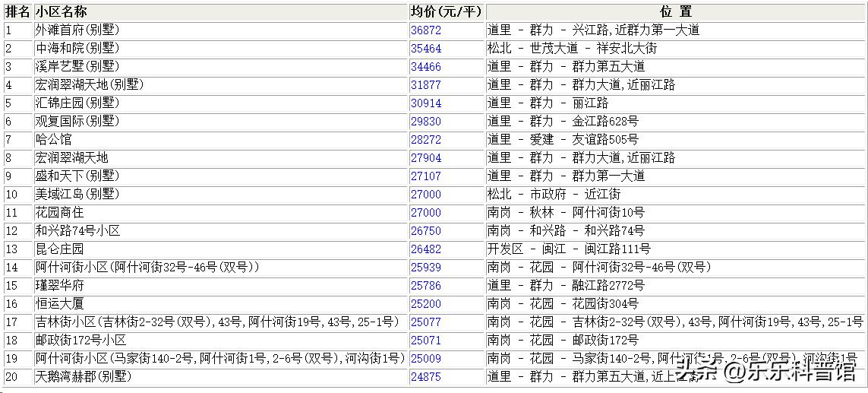Open price link 24875
This screenshot has width=868, height=393.
click(426, 377)
